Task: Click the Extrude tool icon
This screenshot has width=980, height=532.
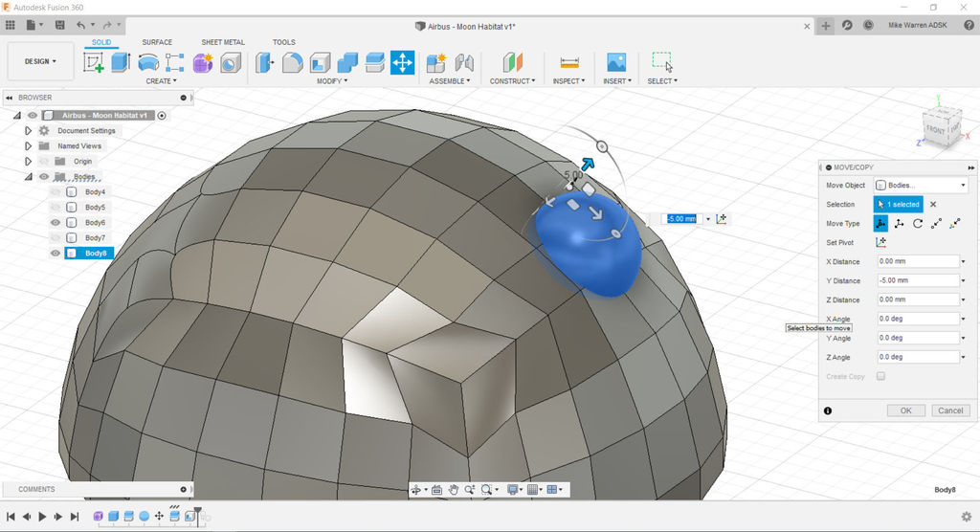Action: (121, 62)
